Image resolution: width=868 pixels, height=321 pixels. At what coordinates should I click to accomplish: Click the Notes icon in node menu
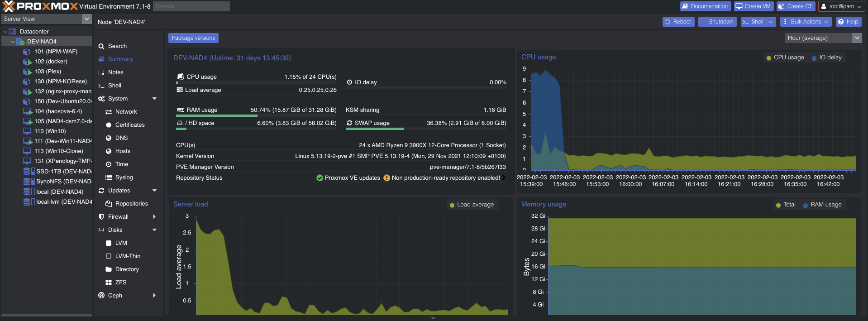pyautogui.click(x=101, y=72)
